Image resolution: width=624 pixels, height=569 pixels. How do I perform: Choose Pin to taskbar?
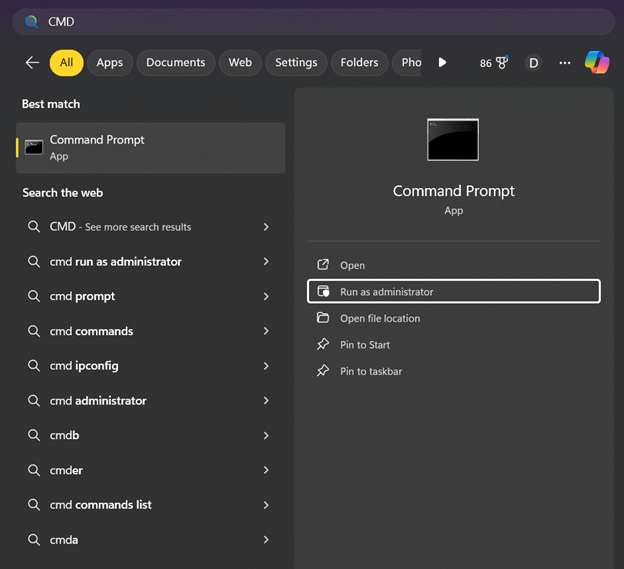point(454,371)
